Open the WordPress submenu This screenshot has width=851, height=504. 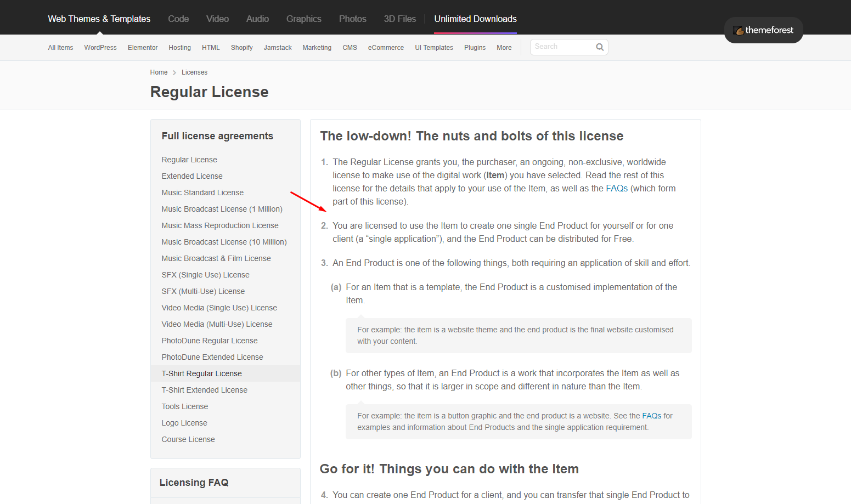tap(100, 48)
